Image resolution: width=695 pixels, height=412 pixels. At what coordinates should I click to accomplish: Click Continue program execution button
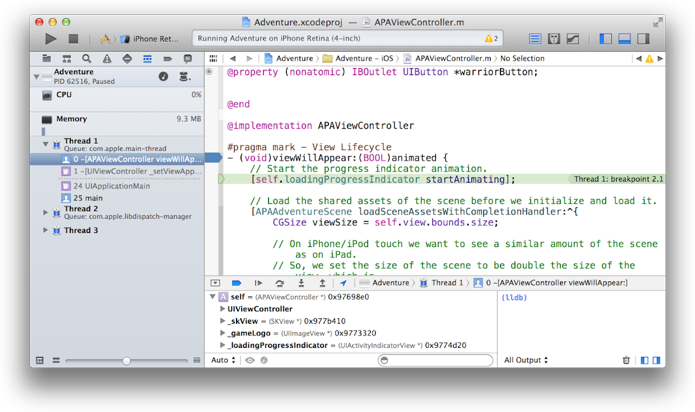tap(258, 283)
